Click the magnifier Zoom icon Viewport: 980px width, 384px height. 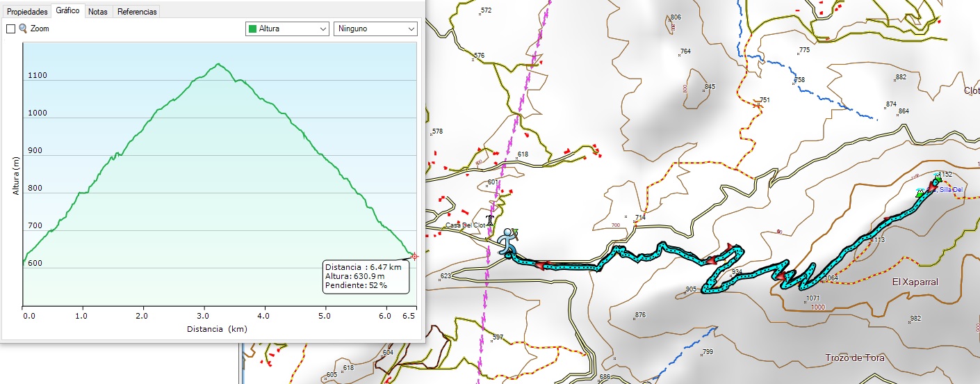pyautogui.click(x=23, y=29)
